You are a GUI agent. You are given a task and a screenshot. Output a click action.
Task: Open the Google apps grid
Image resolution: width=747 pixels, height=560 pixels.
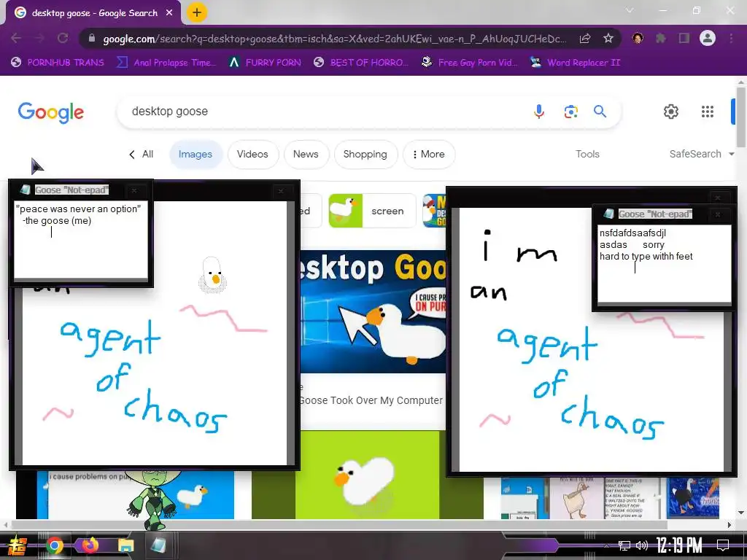click(708, 112)
